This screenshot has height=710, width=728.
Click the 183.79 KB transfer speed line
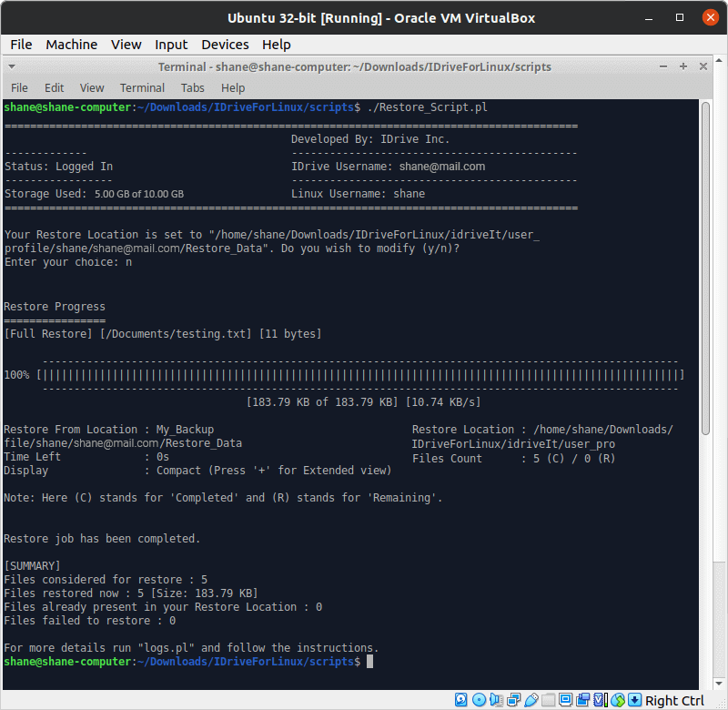363,402
